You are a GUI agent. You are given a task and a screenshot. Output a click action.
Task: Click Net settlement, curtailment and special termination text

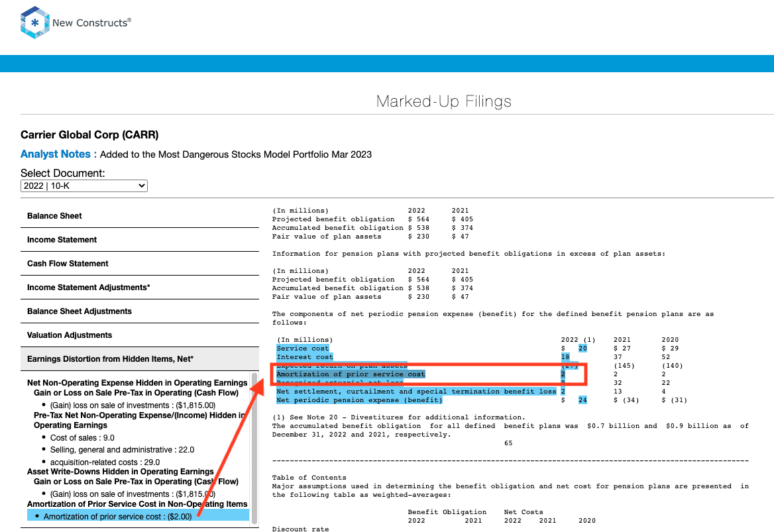click(416, 392)
